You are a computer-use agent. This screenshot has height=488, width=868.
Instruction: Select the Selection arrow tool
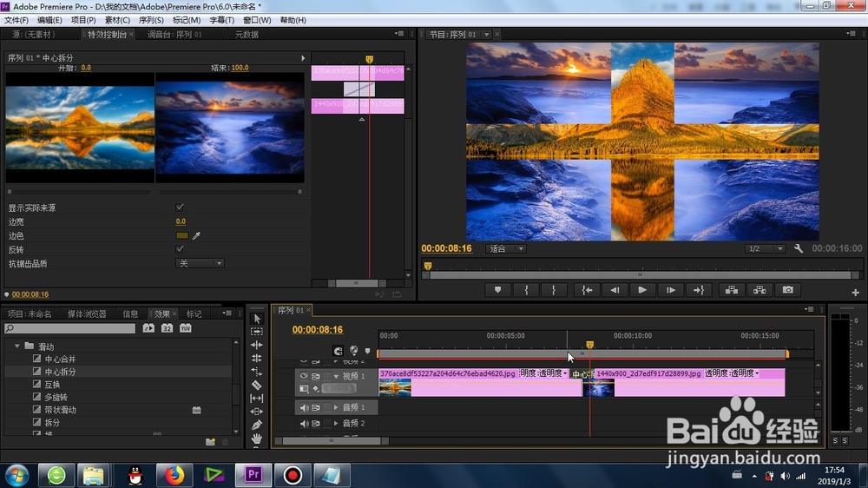point(257,319)
